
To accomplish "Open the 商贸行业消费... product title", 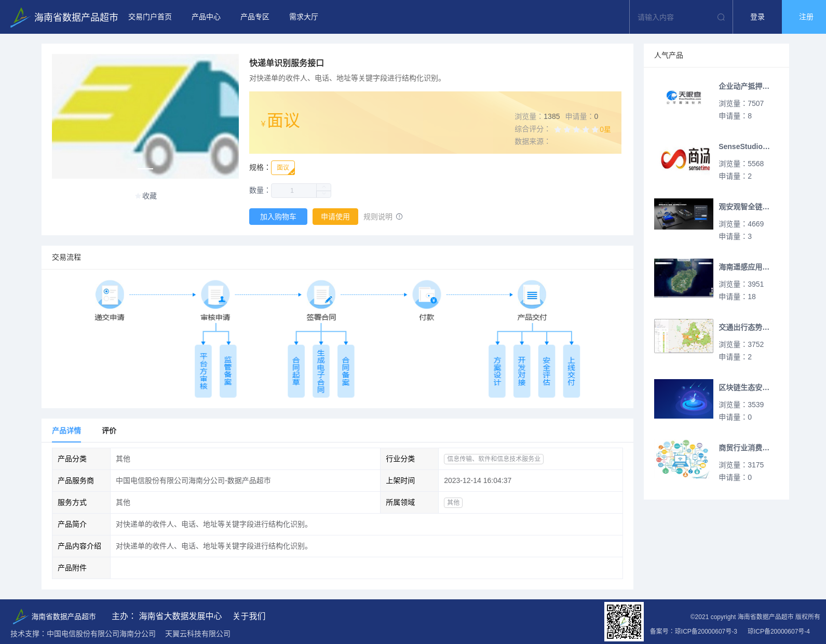I will point(744,448).
